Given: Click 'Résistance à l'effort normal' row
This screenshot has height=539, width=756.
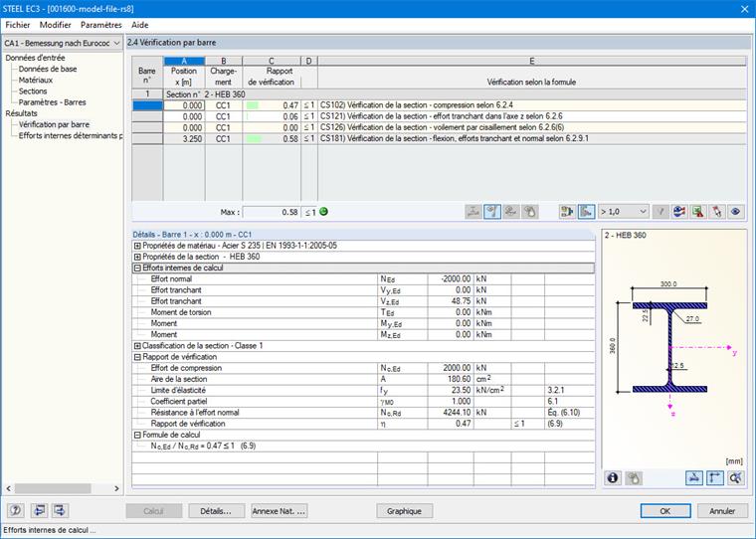Looking at the screenshot, I should tap(363, 413).
